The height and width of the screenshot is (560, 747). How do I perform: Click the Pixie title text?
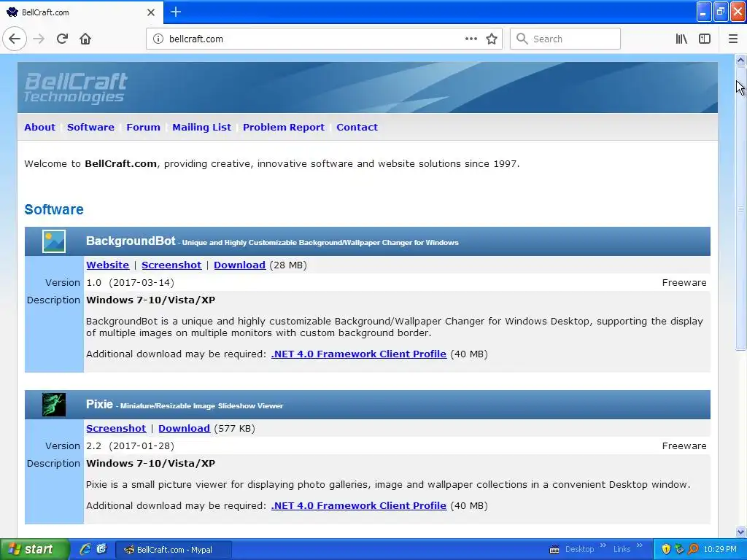(99, 404)
